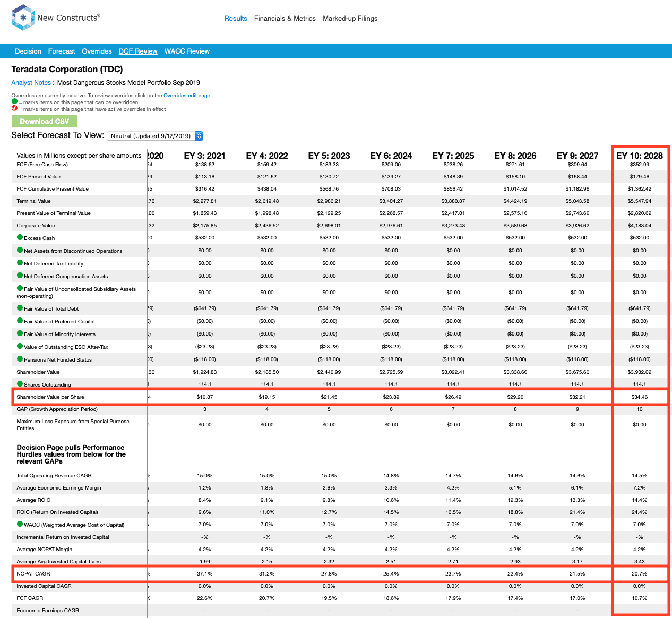This screenshot has height=618, width=672.
Task: Open the Select Forecast To View dropdown
Action: pos(155,136)
